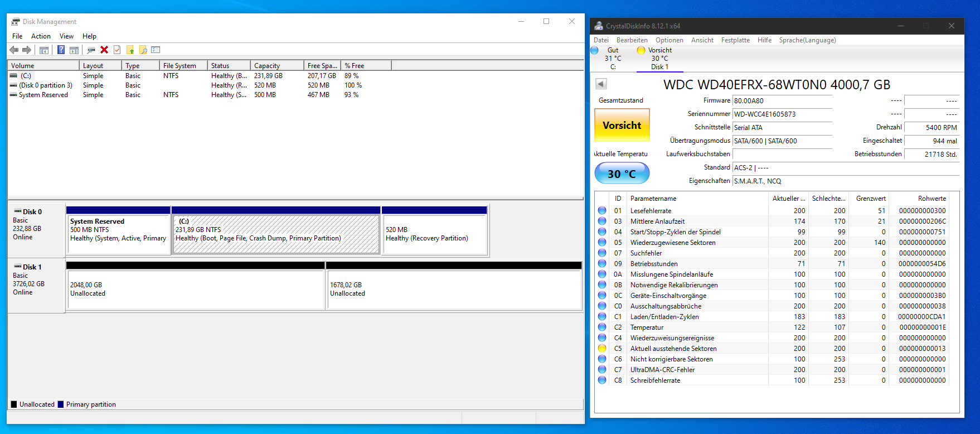Open the Datei menu in CrystalDiskInfo
Screen dimensions: 980x434
(x=601, y=40)
